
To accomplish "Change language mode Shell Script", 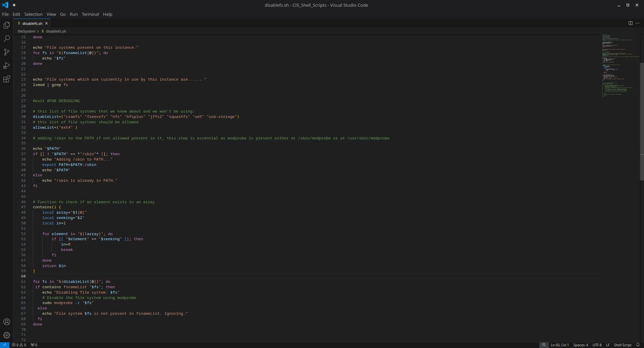I will (623, 345).
